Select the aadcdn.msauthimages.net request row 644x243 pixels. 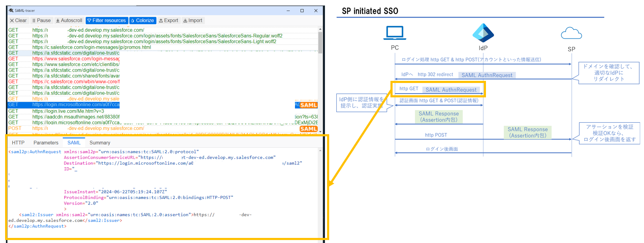pos(162,116)
